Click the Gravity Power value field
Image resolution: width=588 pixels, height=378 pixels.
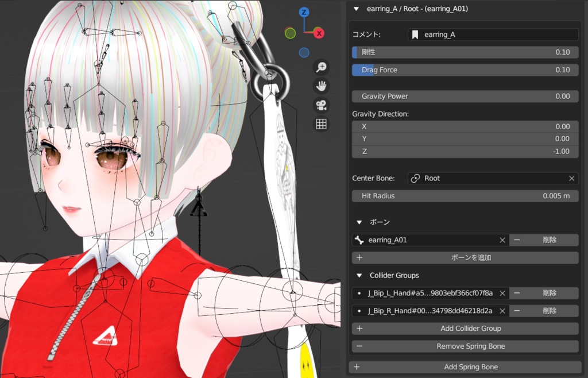pos(465,96)
